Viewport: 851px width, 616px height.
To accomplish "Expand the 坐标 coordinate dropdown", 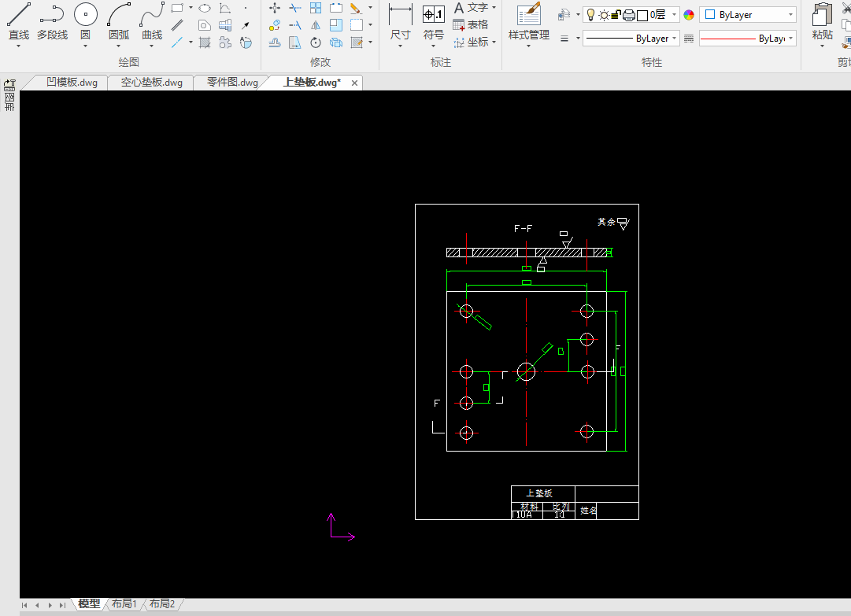I will pyautogui.click(x=494, y=42).
